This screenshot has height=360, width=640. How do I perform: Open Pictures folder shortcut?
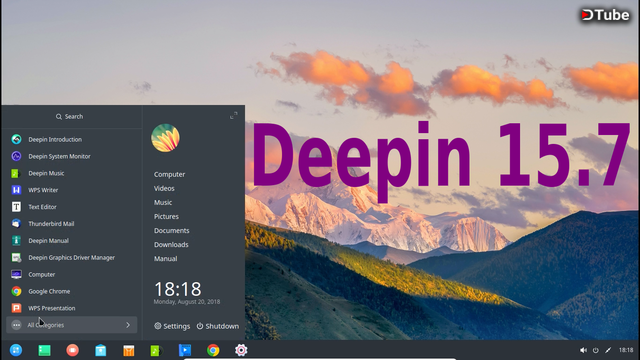[x=166, y=216]
